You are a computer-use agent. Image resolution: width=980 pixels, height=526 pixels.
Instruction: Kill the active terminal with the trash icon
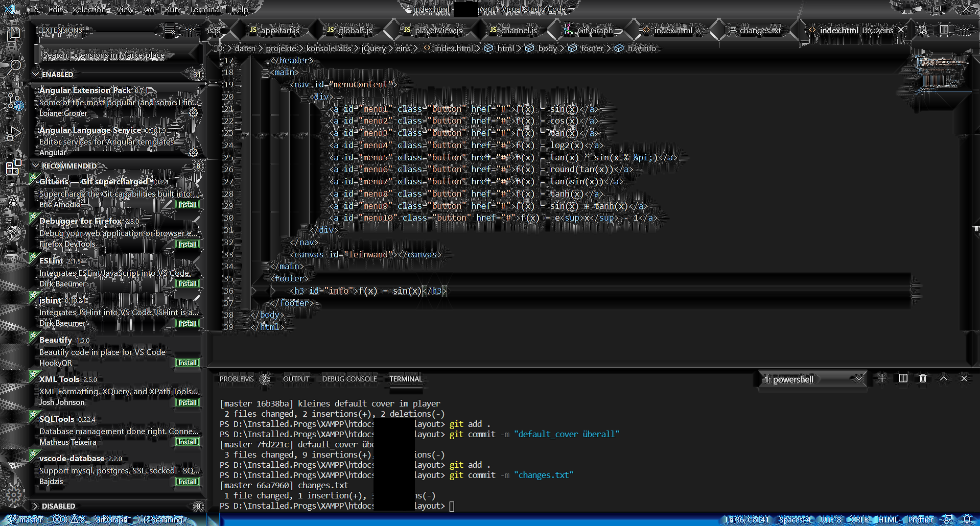pos(922,378)
